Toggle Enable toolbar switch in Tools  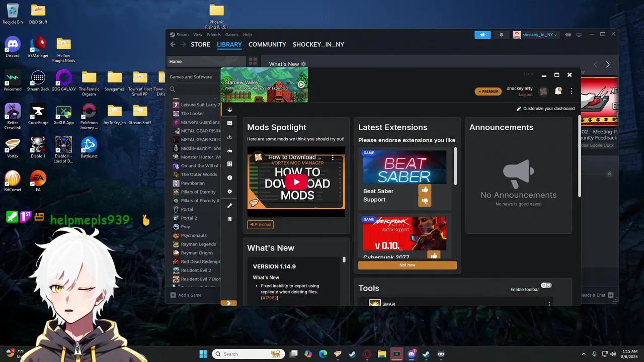[x=546, y=285]
